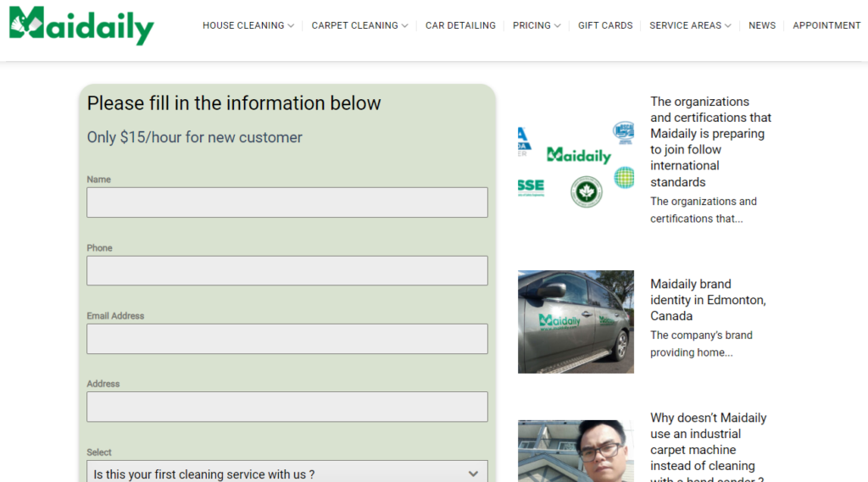Open article about organizations and certifications
The height and width of the screenshot is (482, 868).
[x=711, y=141]
